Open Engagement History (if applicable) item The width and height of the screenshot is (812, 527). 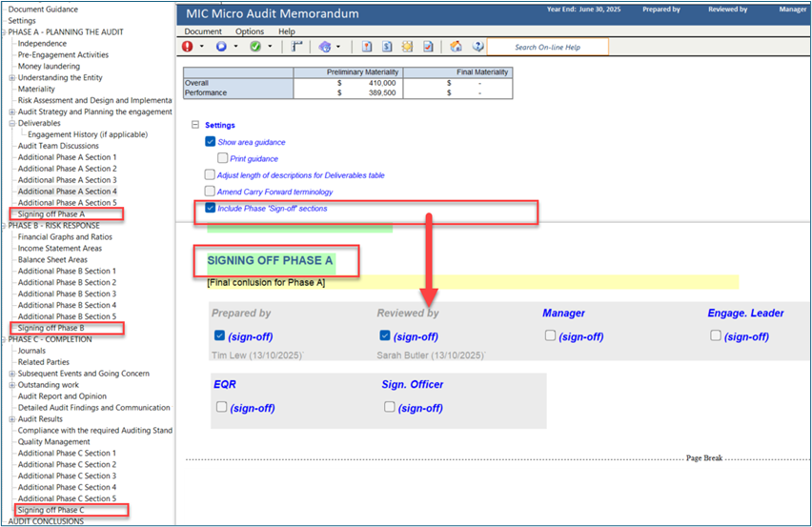coord(88,134)
